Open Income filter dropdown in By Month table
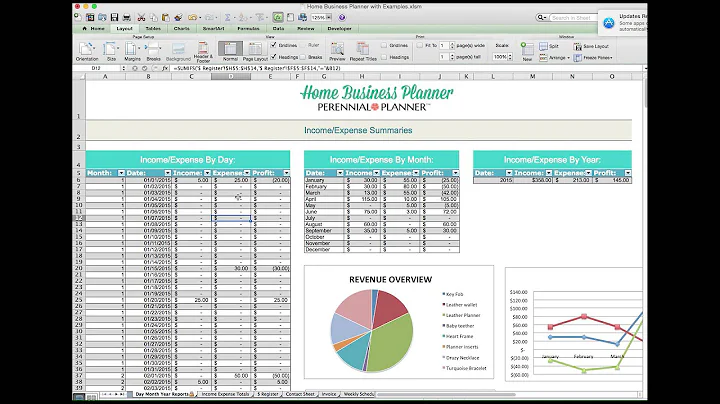This screenshot has height=404, width=720. (x=377, y=173)
